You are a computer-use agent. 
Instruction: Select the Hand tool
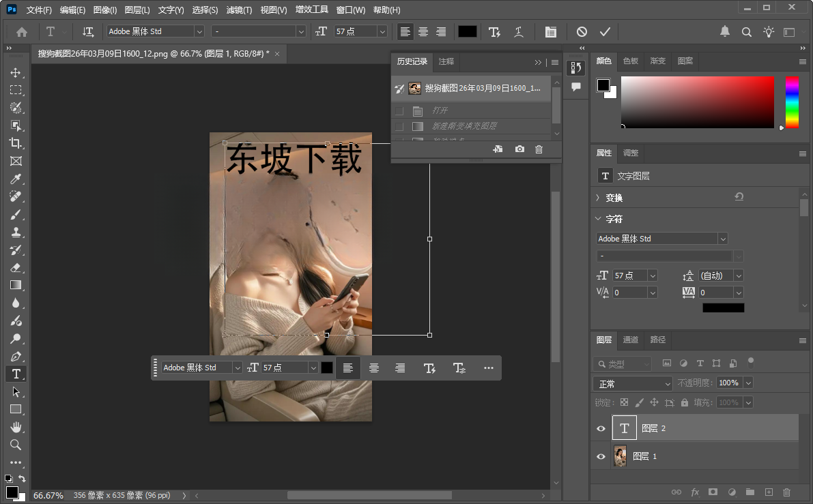(x=16, y=428)
